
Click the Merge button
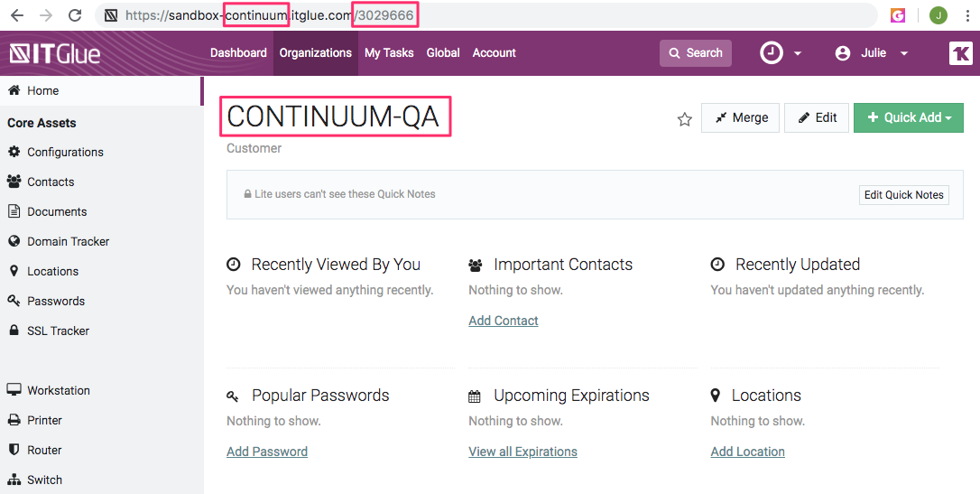click(740, 117)
